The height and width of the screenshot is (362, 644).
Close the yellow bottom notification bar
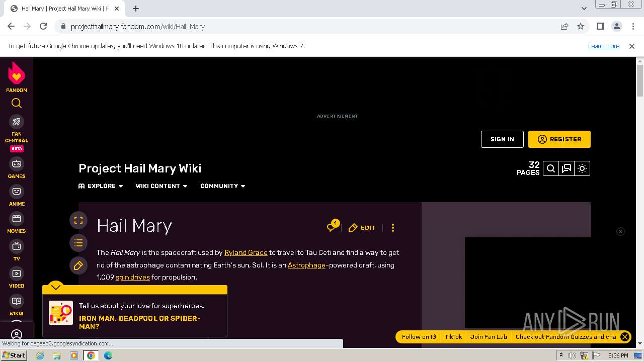[625, 337]
